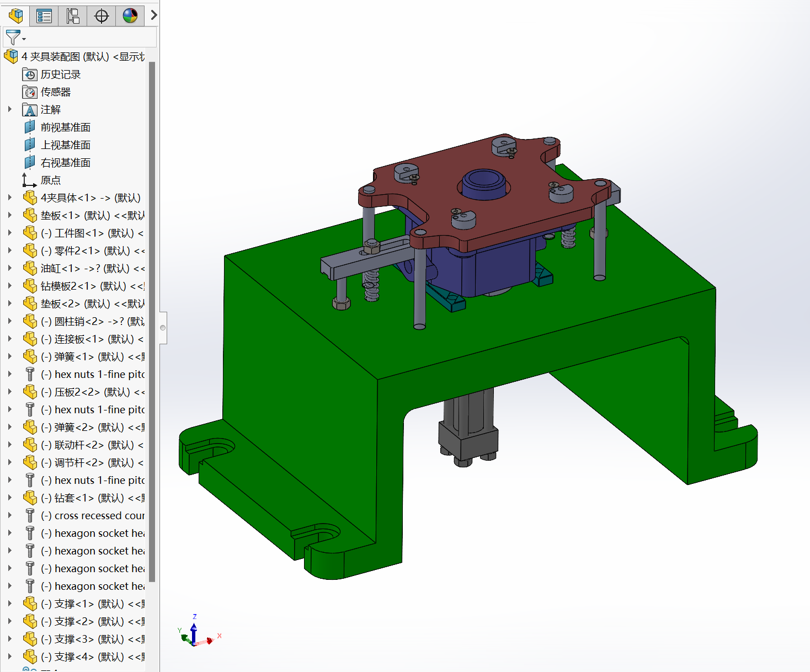
Task: Click the cross recessed screw fastener icon
Action: pos(30,516)
